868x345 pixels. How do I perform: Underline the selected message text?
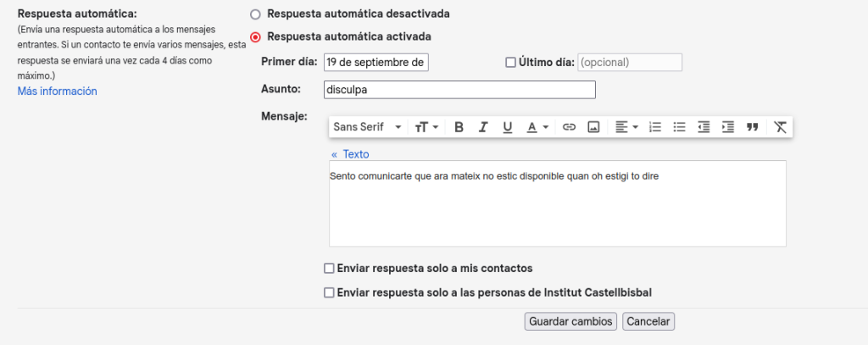507,127
